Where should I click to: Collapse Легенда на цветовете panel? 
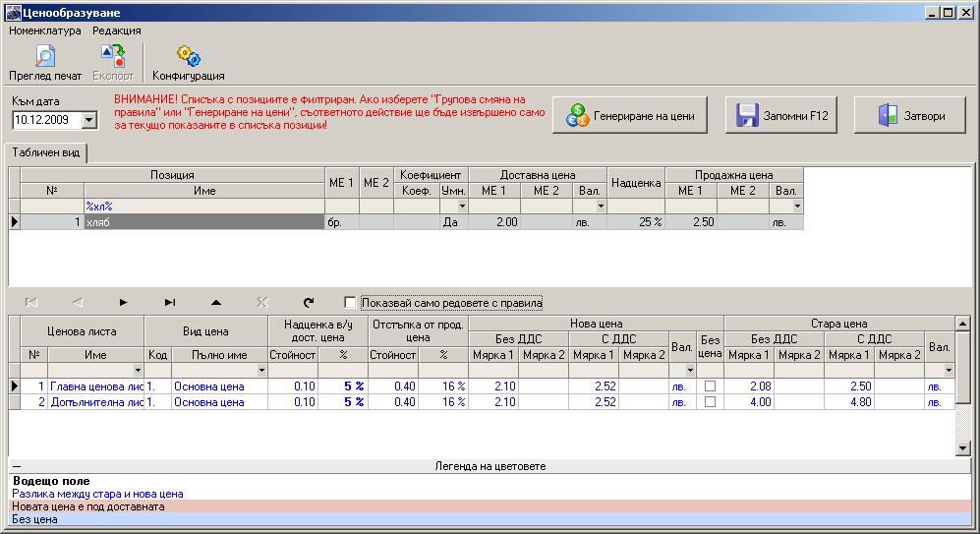[17, 466]
